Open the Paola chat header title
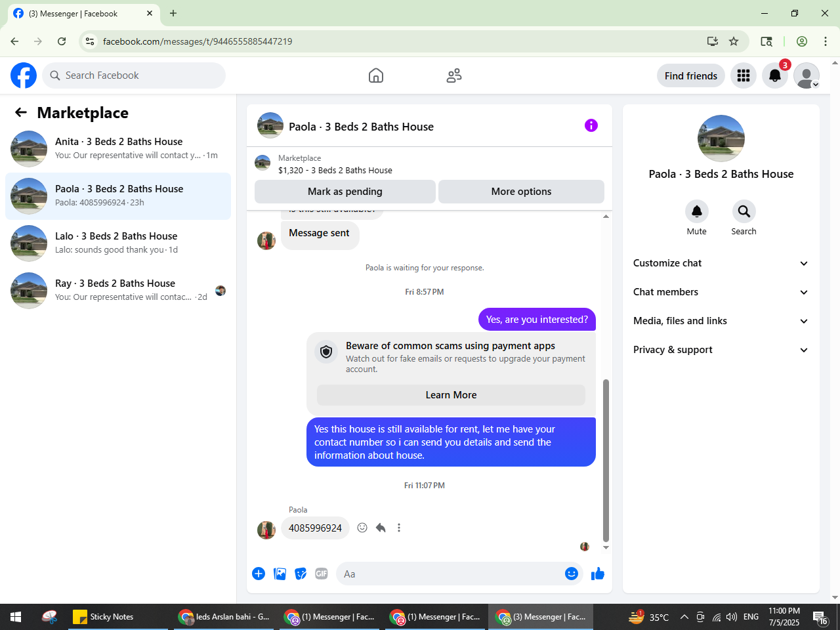840x630 pixels. point(361,127)
